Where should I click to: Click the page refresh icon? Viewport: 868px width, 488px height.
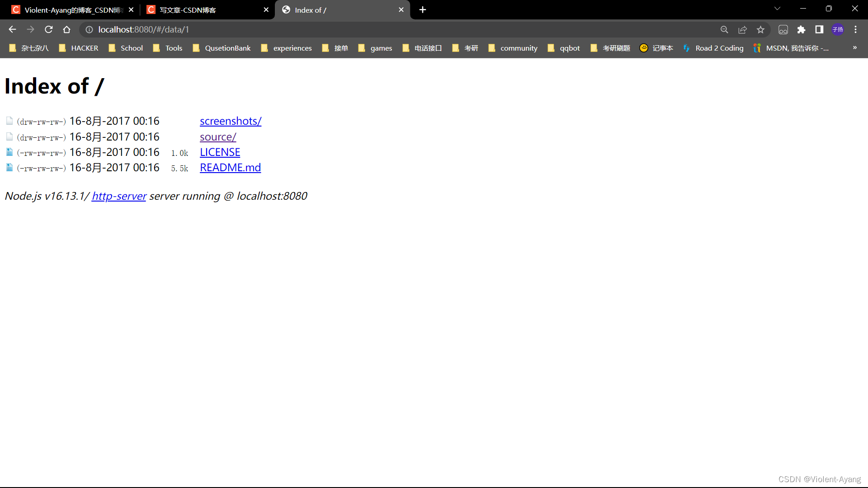pos(49,30)
